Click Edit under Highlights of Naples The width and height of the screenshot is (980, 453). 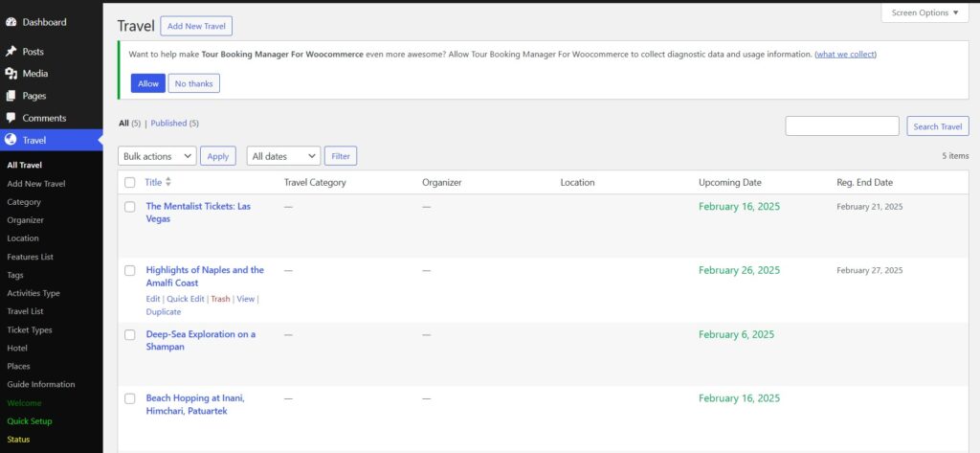153,299
